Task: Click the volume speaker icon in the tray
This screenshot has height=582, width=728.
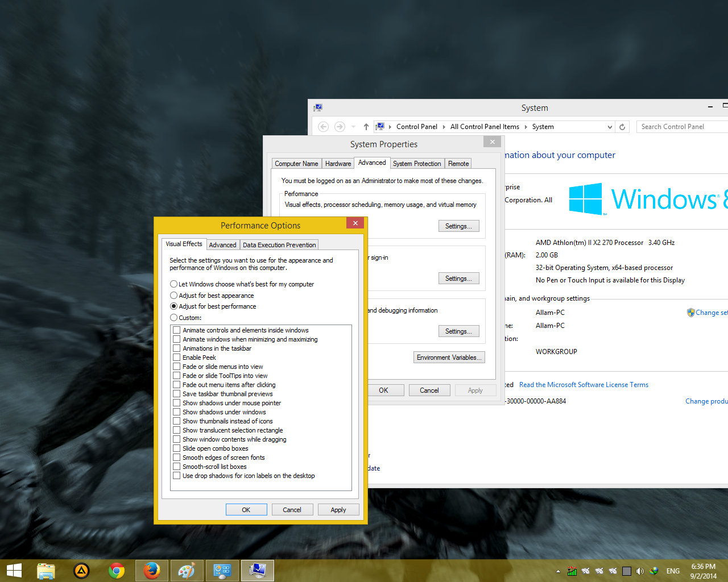Action: click(639, 571)
